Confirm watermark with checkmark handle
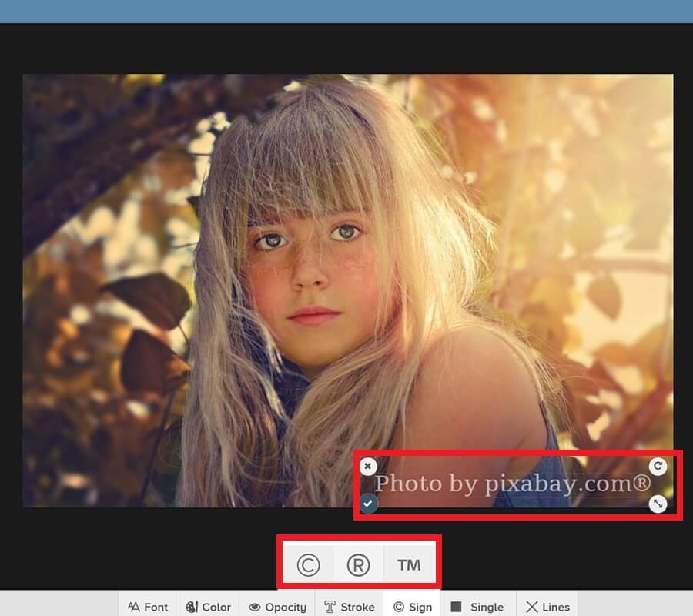 tap(368, 504)
